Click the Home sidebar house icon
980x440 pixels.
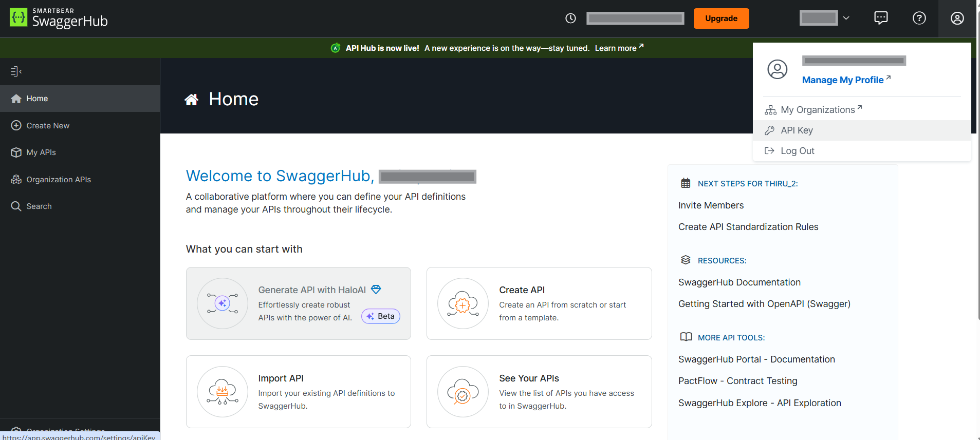(x=16, y=99)
